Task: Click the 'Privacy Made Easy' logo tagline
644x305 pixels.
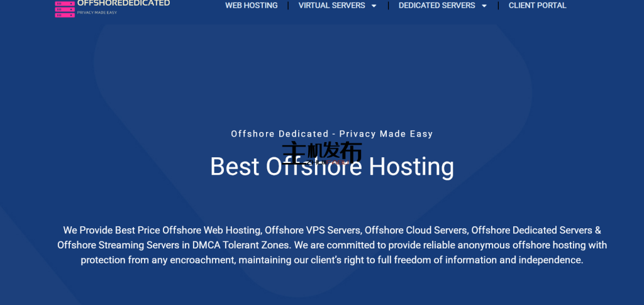Action: click(x=97, y=13)
